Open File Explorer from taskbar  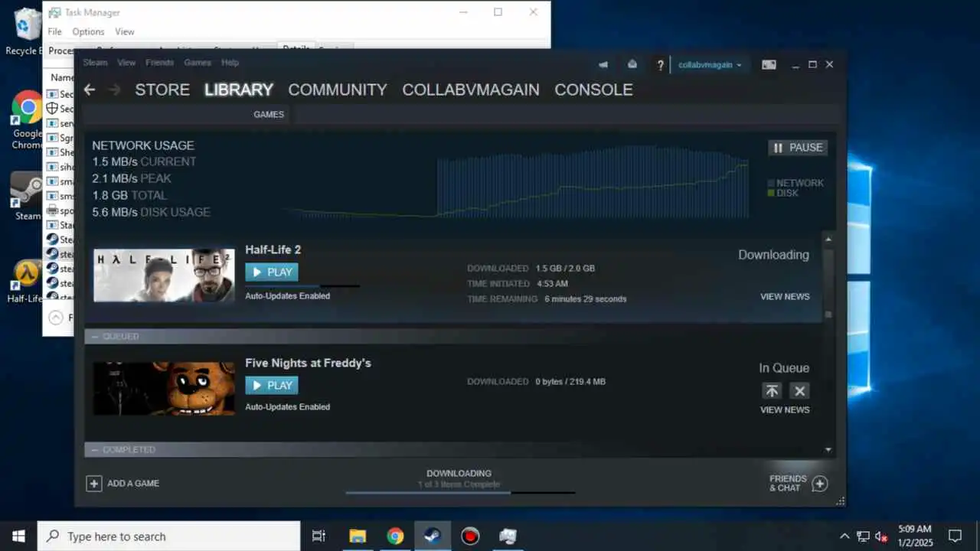(358, 536)
